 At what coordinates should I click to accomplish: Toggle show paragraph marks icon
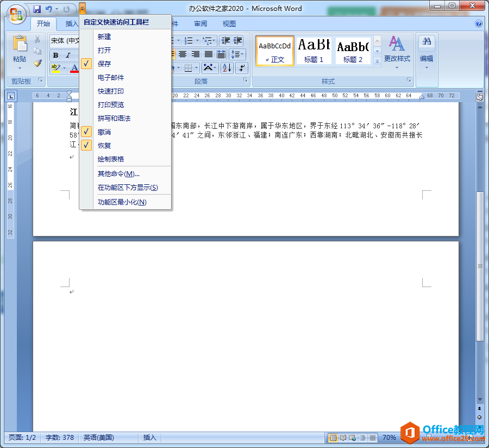click(x=242, y=68)
